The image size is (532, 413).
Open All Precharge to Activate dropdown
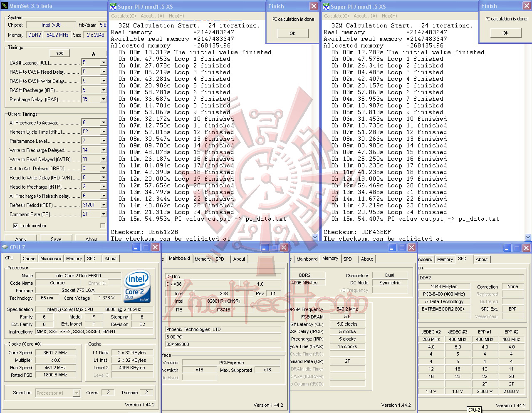click(103, 122)
